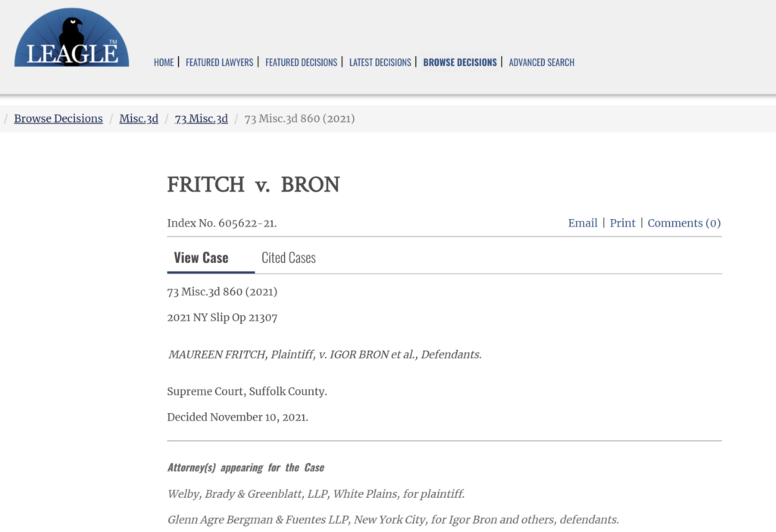Go to Featured Lawyers
The image size is (776, 532).
click(x=219, y=62)
